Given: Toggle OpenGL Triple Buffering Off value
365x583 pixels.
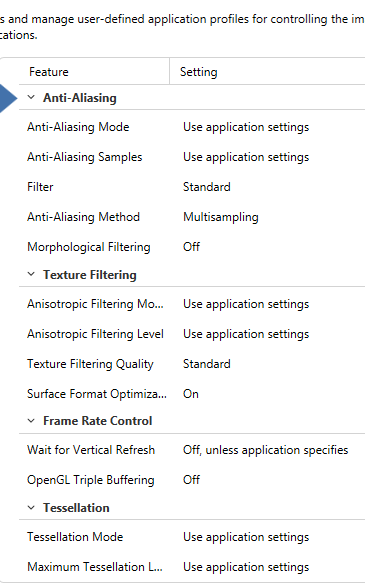Looking at the screenshot, I should click(191, 480).
